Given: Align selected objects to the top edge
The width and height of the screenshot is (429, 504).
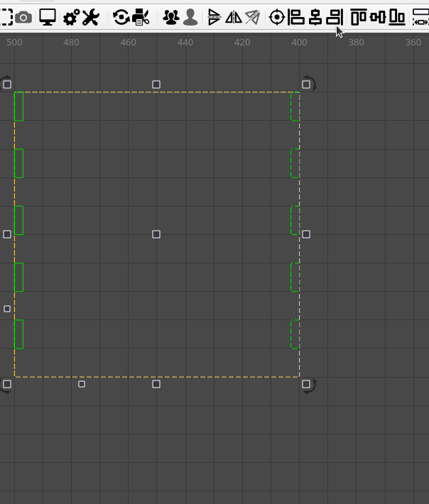Looking at the screenshot, I should 359,17.
